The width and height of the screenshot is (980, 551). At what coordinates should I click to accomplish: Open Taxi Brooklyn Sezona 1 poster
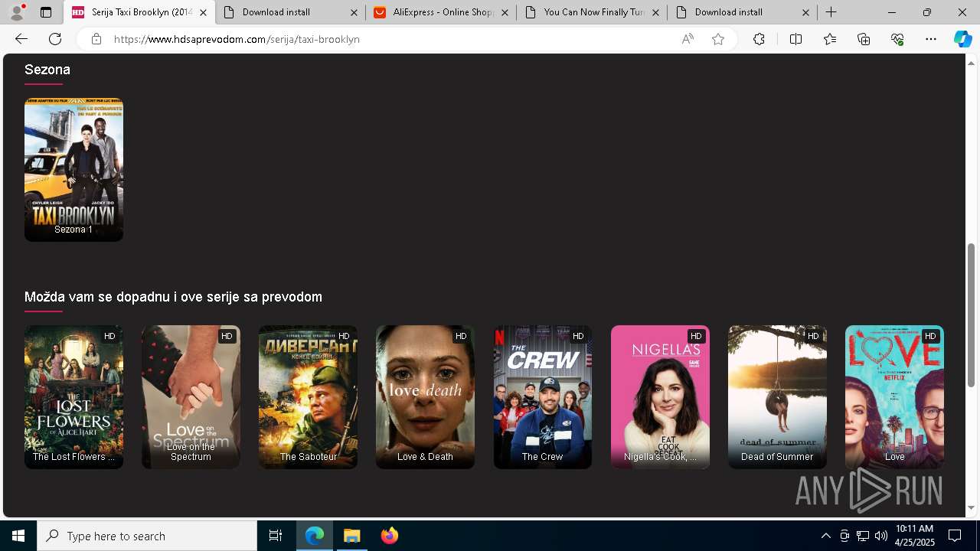[x=73, y=170]
